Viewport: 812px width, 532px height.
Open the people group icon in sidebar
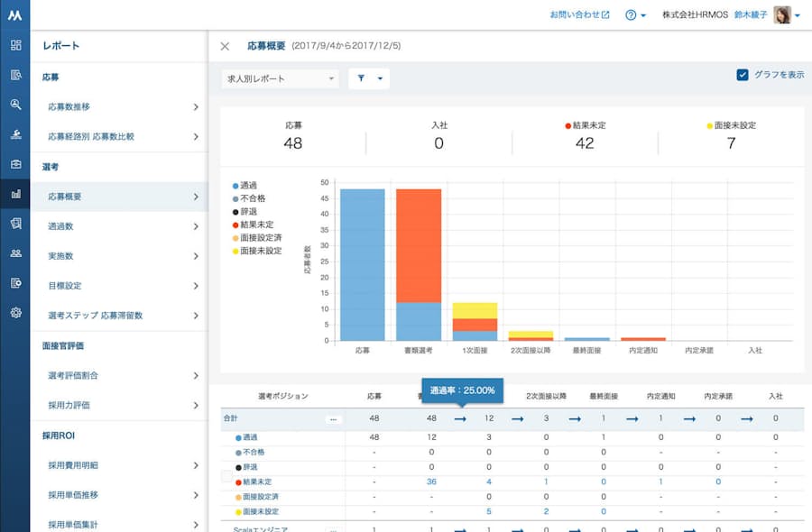tap(15, 253)
